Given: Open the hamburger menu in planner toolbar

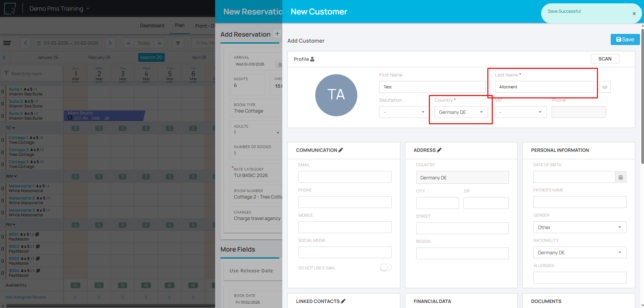Looking at the screenshot, I should tap(7, 43).
